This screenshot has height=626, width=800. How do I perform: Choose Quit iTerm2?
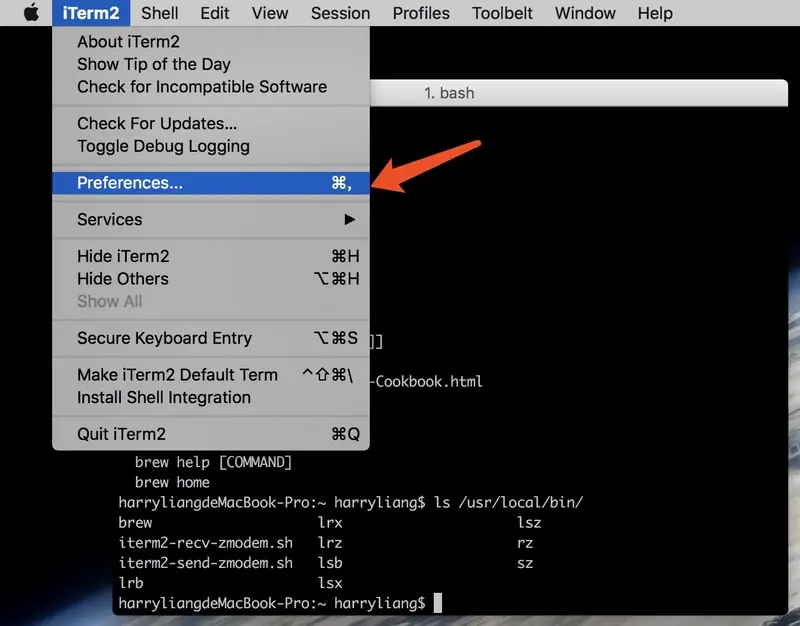pyautogui.click(x=211, y=434)
